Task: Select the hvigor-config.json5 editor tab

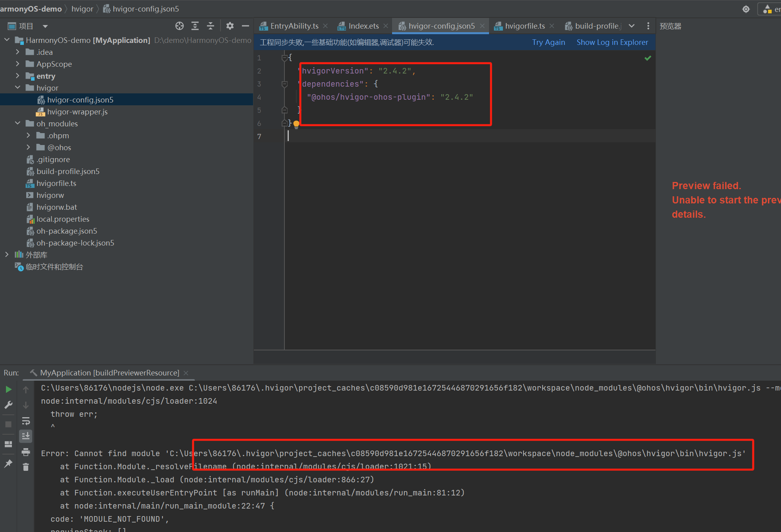Action: [441, 26]
